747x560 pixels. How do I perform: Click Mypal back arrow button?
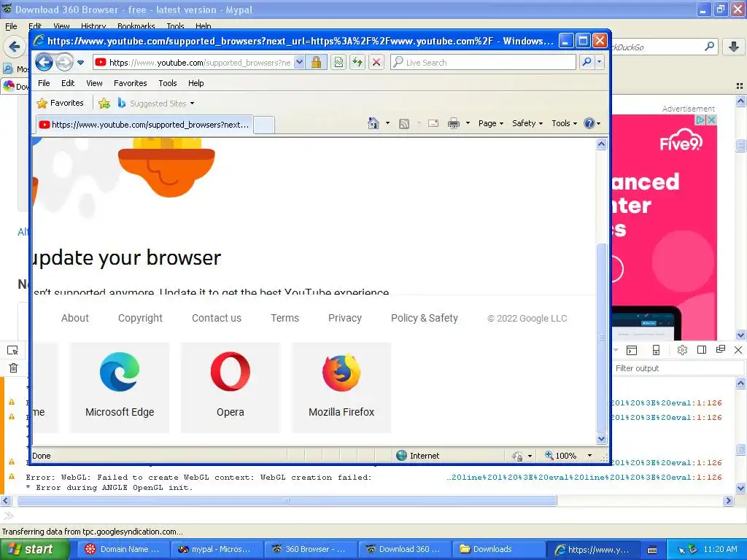click(x=15, y=47)
